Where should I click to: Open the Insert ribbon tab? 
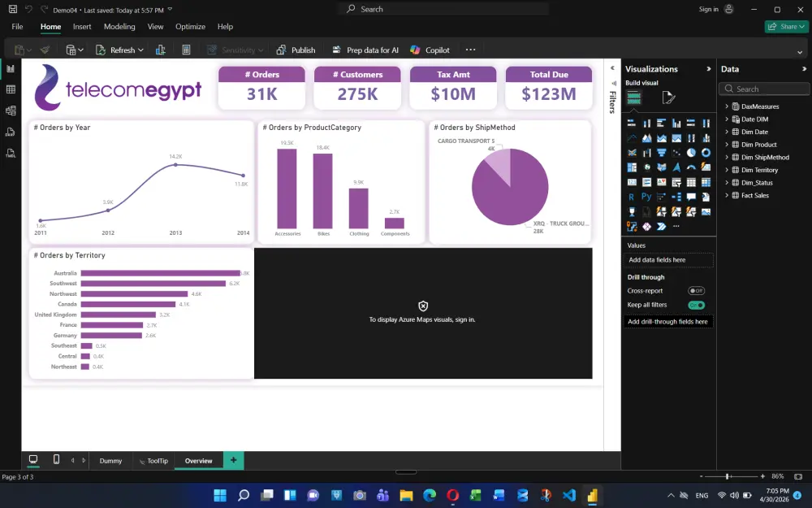tap(82, 27)
